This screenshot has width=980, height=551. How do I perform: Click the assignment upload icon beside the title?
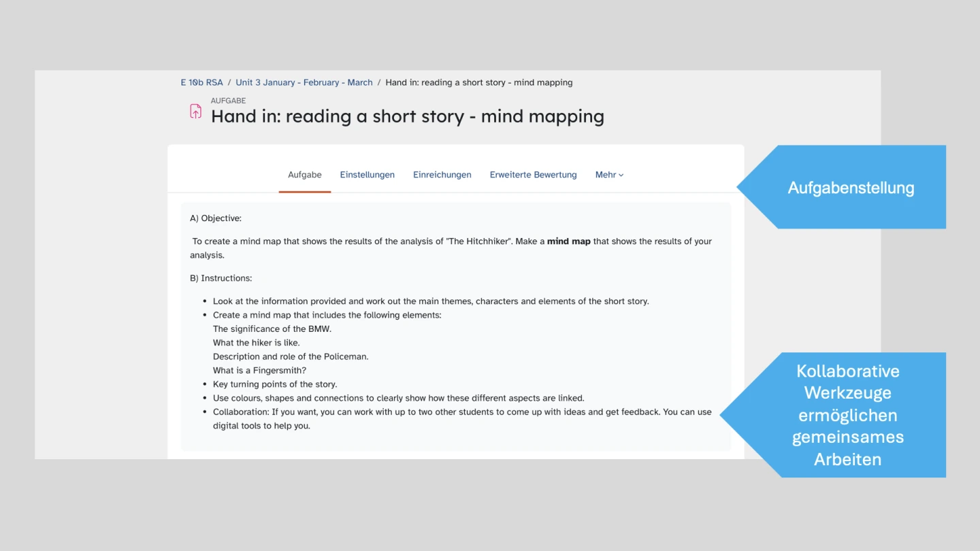(x=195, y=112)
